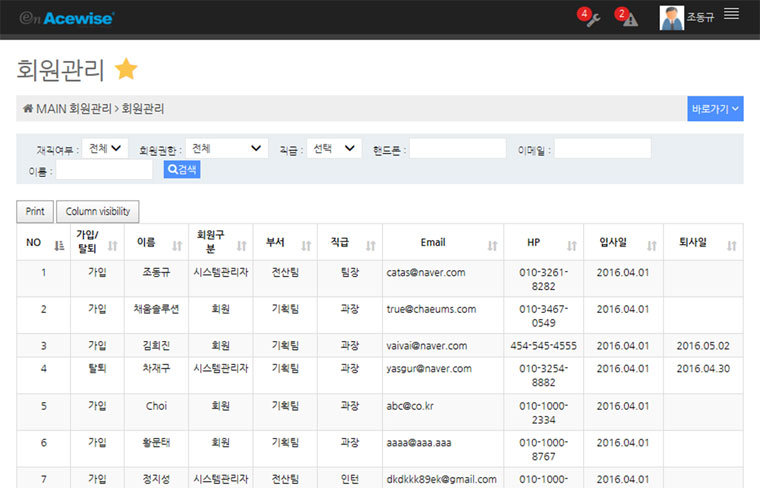Sort by 입사일 column arrows
Screen dimensions: 760x488
pyautogui.click(x=652, y=244)
